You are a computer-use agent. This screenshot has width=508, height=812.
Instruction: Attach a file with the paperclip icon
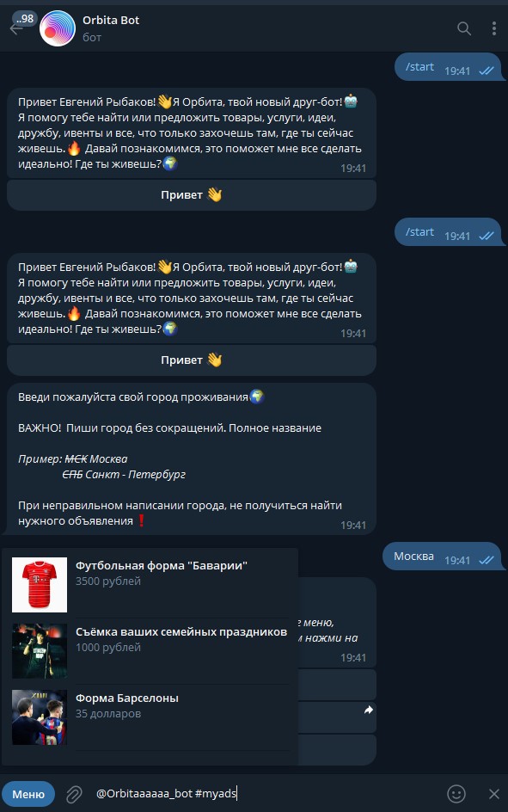coord(74,793)
